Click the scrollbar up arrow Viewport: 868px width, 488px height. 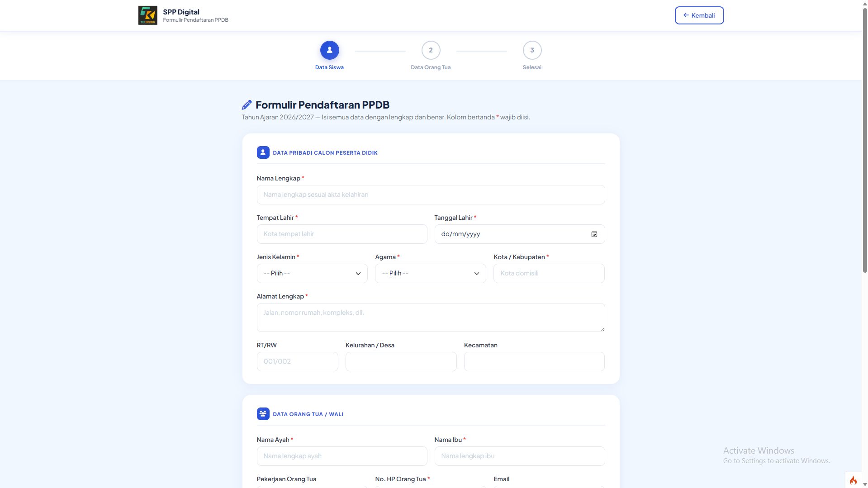coord(864,3)
